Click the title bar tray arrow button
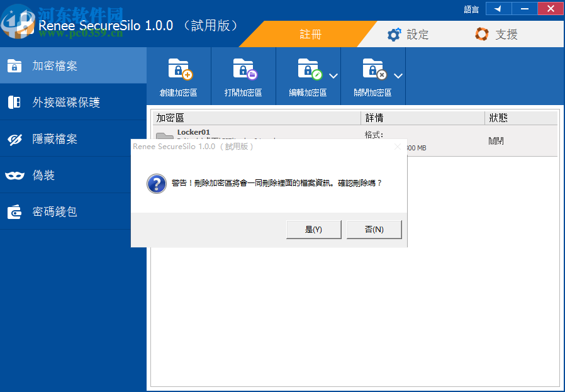The width and height of the screenshot is (565, 392). coord(499,9)
